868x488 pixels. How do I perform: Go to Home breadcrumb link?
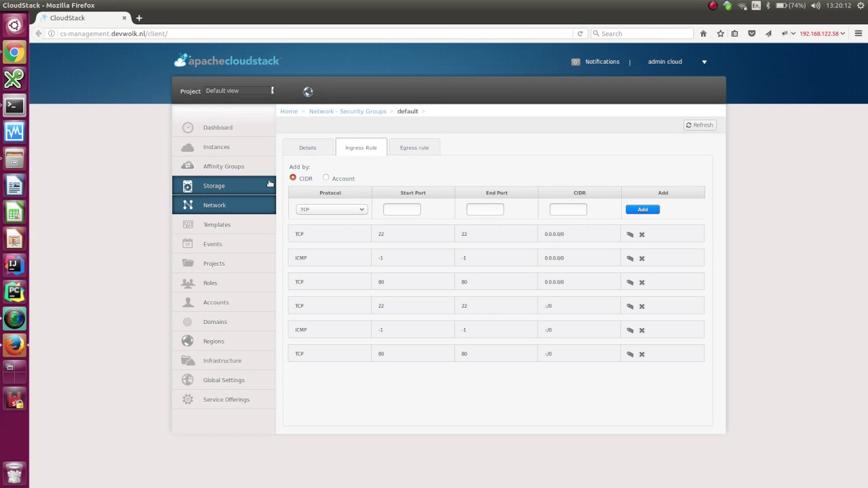[289, 111]
